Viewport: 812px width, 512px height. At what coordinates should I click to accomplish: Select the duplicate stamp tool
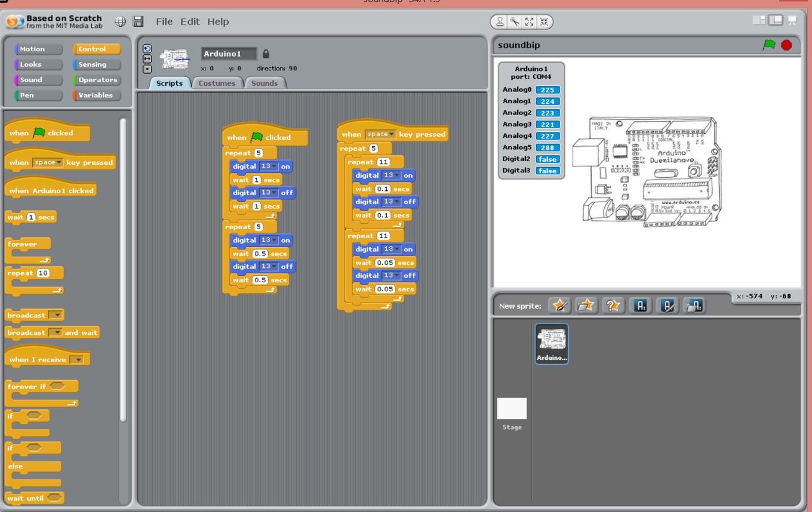(500, 22)
